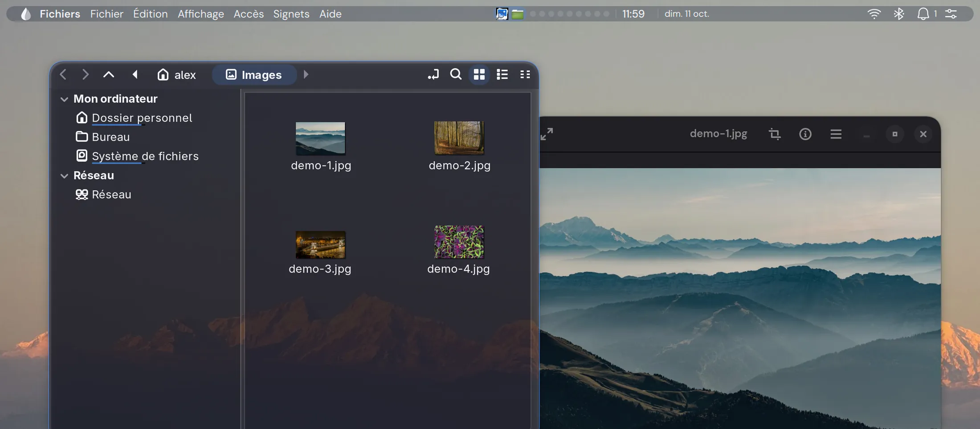The height and width of the screenshot is (429, 980).
Task: Open Bluetooth settings in top bar
Action: click(x=898, y=14)
